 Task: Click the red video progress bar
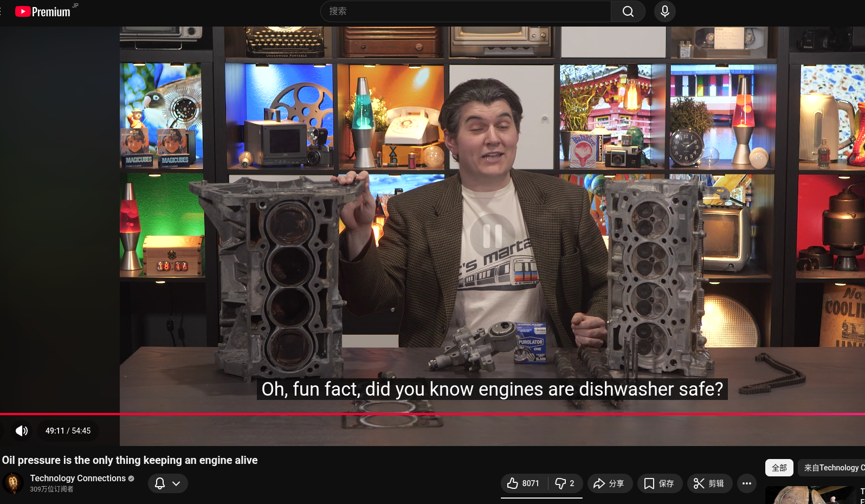[x=434, y=414]
